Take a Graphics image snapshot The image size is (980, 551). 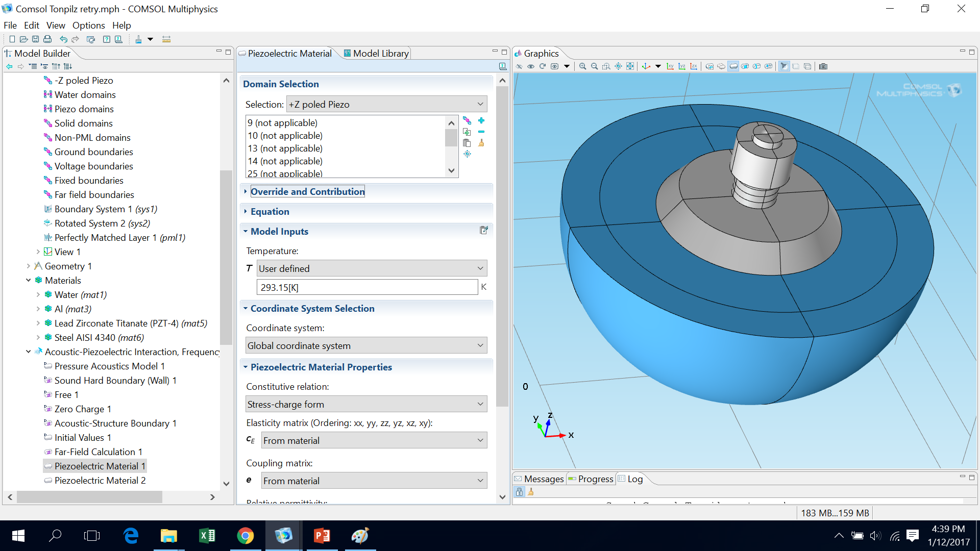[x=823, y=66]
